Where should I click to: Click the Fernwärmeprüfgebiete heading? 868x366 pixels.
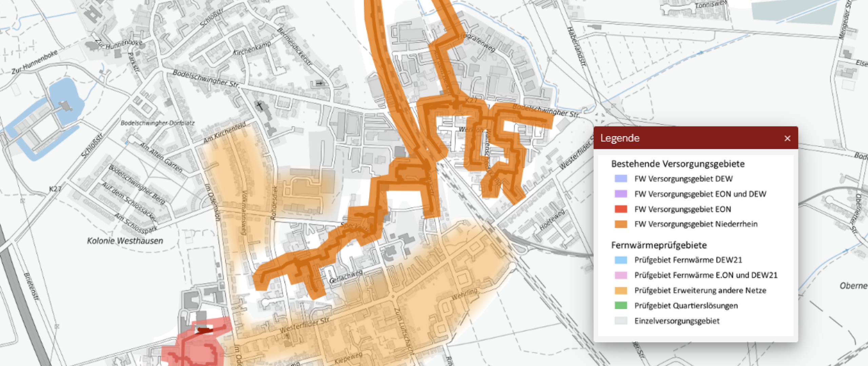tap(659, 245)
